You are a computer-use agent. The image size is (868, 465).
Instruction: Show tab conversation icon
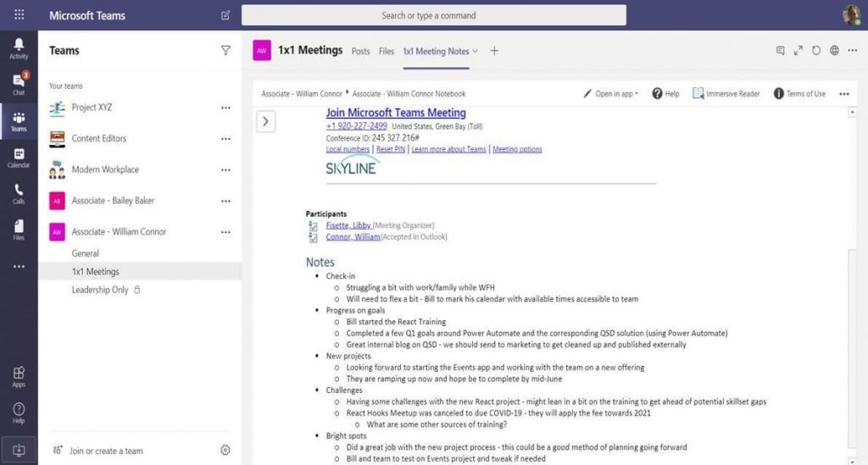click(x=780, y=50)
